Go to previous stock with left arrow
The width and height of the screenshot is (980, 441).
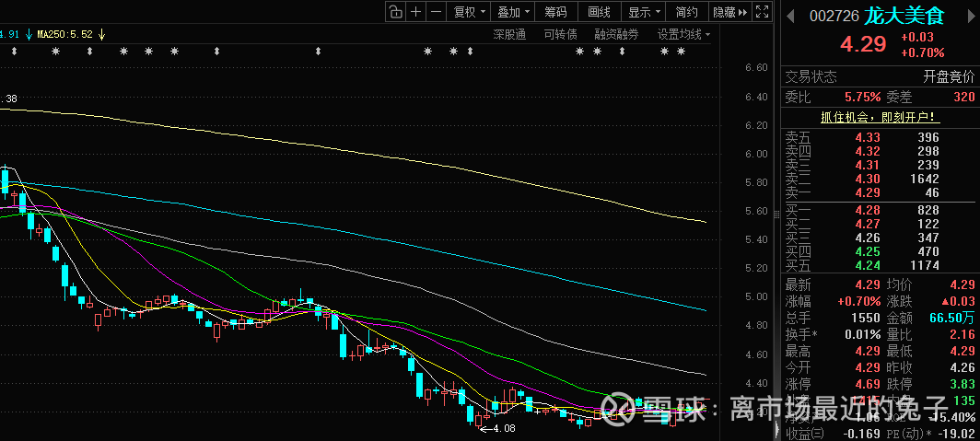coord(788,15)
